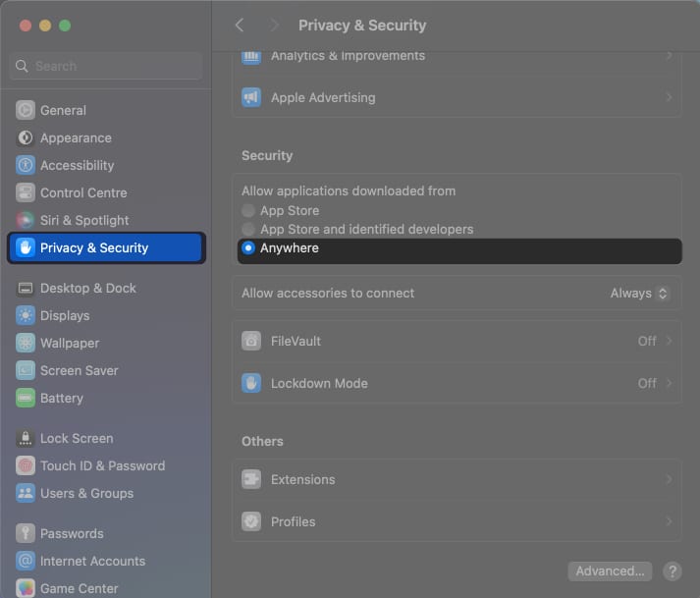Click the Siri & Spotlight icon
This screenshot has width=700, height=598.
26,220
